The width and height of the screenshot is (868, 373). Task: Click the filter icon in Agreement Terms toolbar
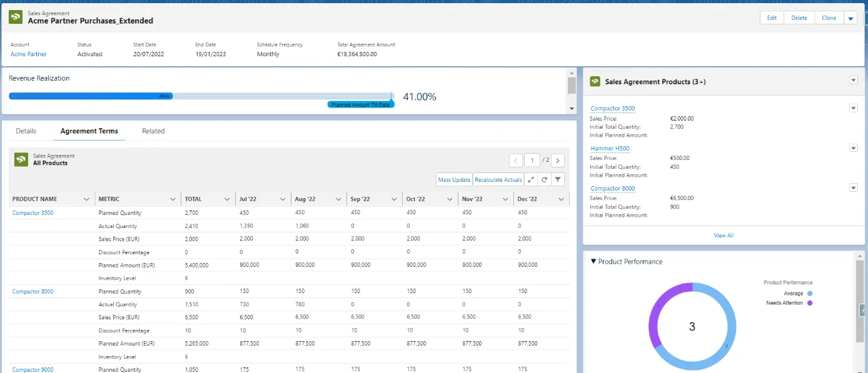(557, 179)
